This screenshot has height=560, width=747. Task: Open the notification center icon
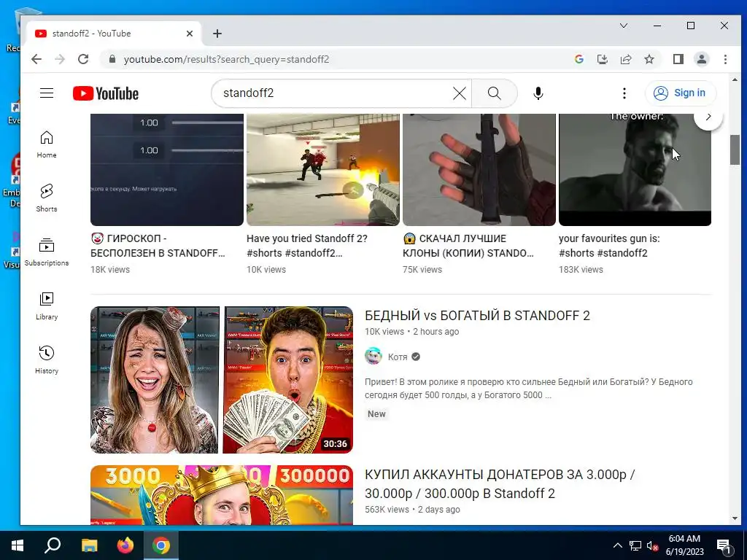pos(723,546)
